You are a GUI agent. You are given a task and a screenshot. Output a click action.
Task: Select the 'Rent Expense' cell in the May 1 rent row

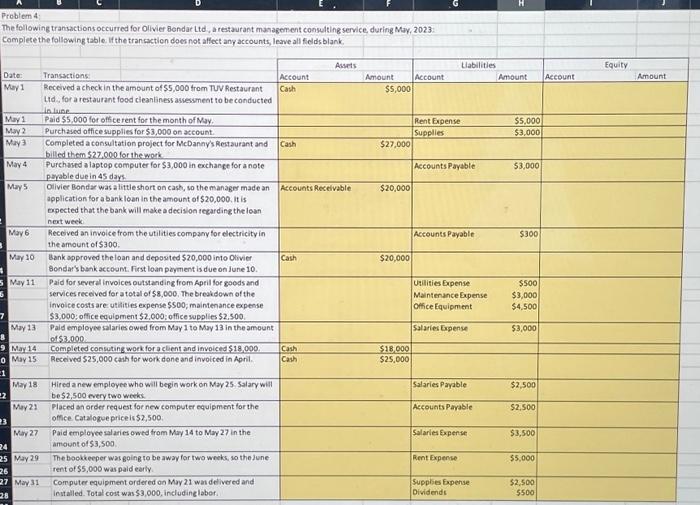437,121
